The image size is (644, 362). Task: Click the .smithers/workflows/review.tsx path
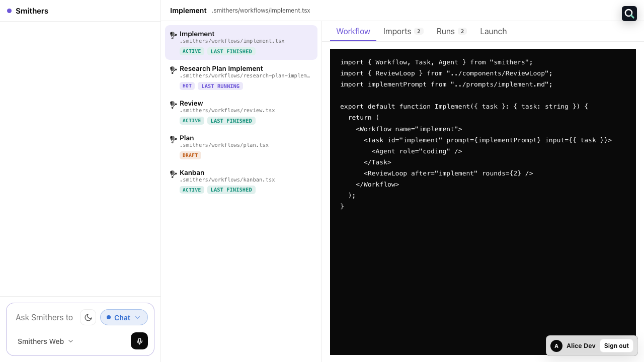[x=227, y=111]
